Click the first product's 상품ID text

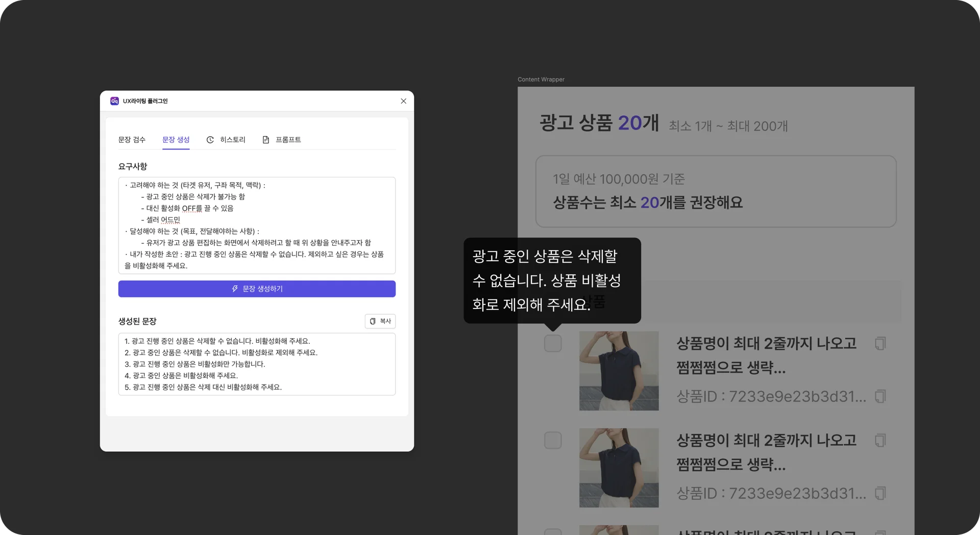tap(771, 396)
